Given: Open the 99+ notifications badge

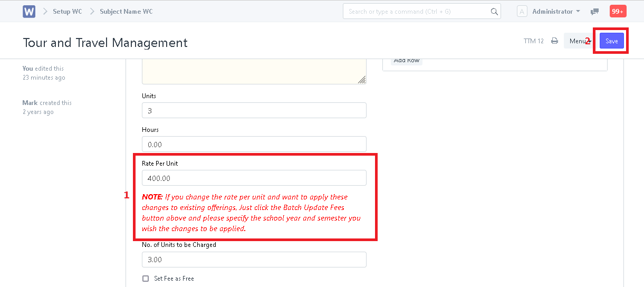Looking at the screenshot, I should [x=618, y=11].
